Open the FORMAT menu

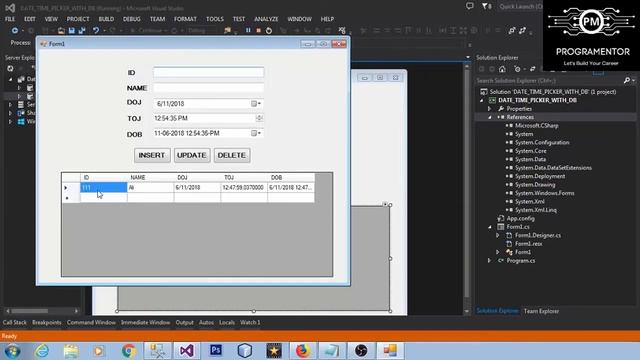185,19
